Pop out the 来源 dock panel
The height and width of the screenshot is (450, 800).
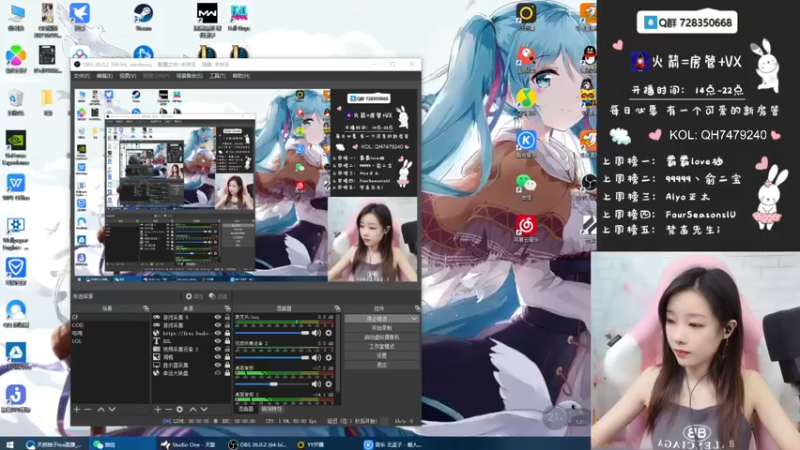point(227,309)
